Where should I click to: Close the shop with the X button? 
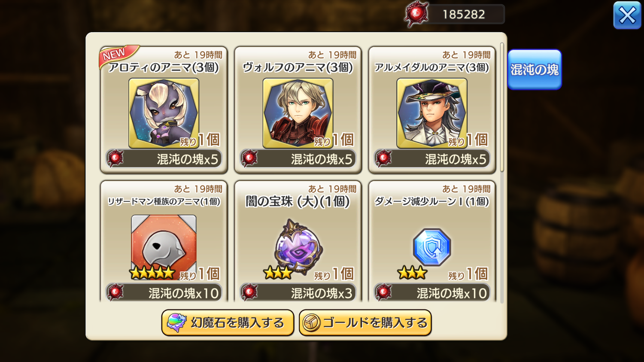(x=627, y=15)
